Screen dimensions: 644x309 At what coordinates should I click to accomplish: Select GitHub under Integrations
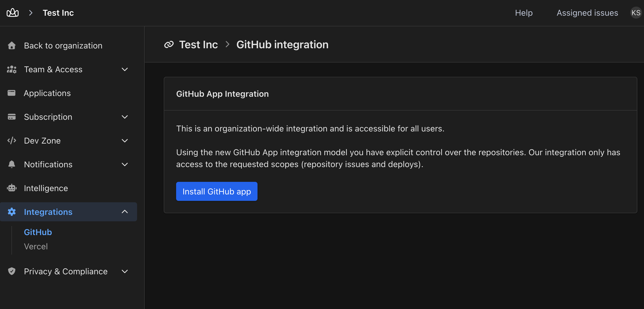38,232
